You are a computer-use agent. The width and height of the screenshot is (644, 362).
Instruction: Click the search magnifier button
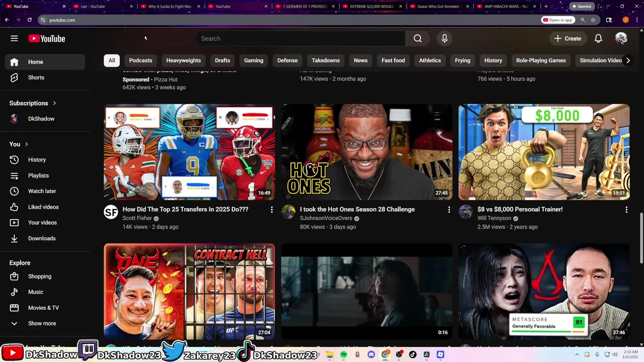pyautogui.click(x=418, y=39)
